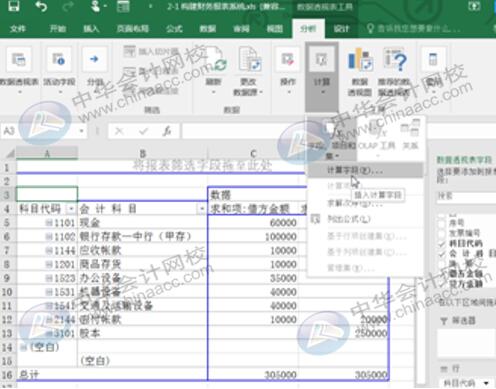Click the 分组 arrow icon
496x389 pixels.
pos(95,59)
